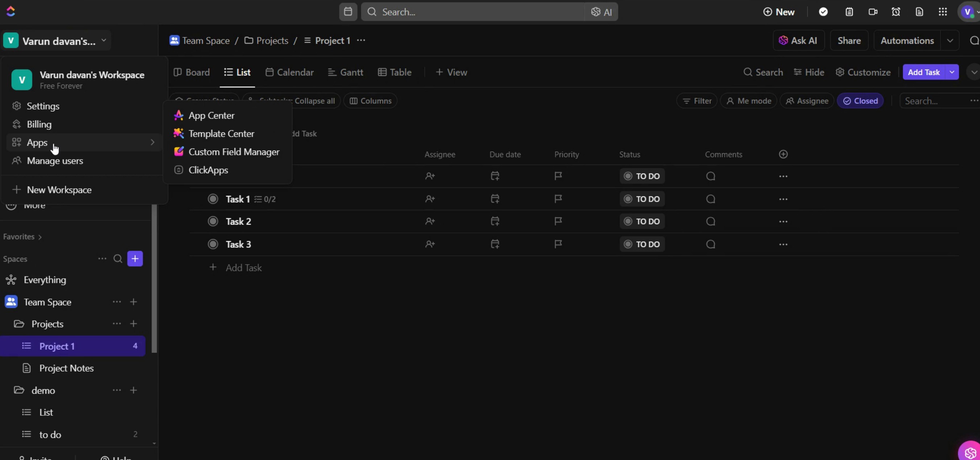Click the Share button
The height and width of the screenshot is (460, 980).
[x=849, y=41]
